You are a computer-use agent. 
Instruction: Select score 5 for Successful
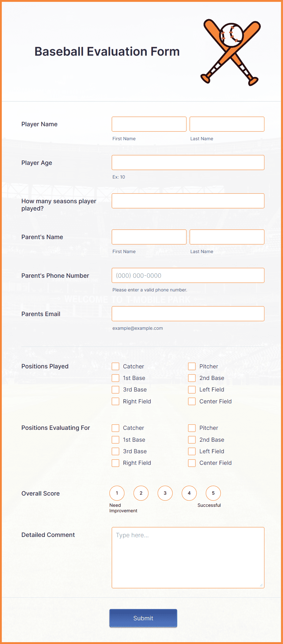pos(213,493)
